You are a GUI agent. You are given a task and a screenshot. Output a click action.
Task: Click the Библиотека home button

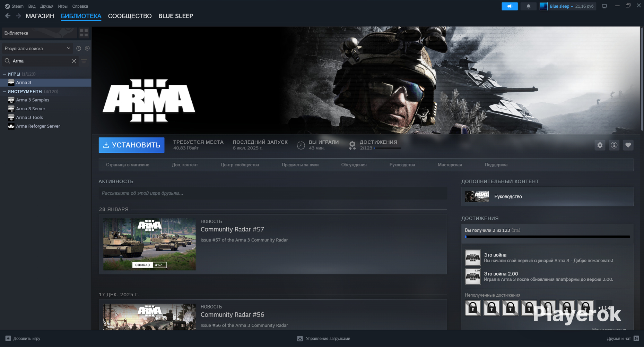pos(40,33)
